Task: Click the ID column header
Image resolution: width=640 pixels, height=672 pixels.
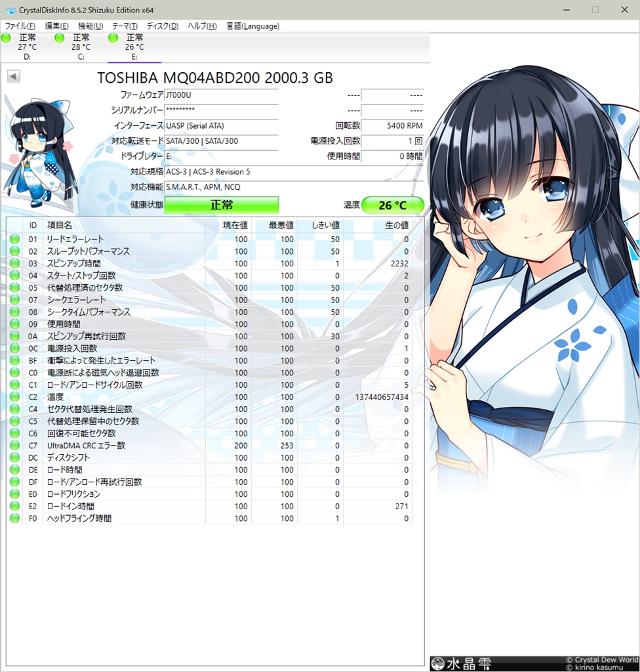Action: point(33,226)
